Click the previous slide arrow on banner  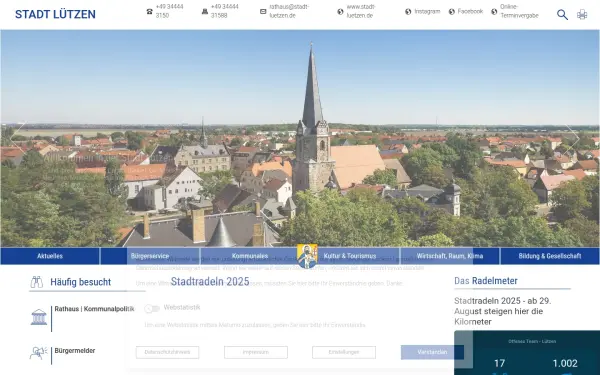[x=18, y=138]
